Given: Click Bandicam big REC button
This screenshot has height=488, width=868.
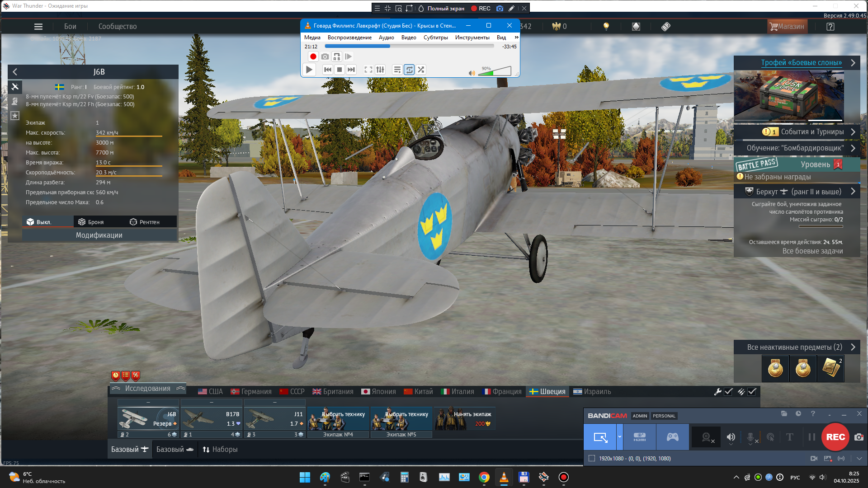Looking at the screenshot, I should 835,437.
